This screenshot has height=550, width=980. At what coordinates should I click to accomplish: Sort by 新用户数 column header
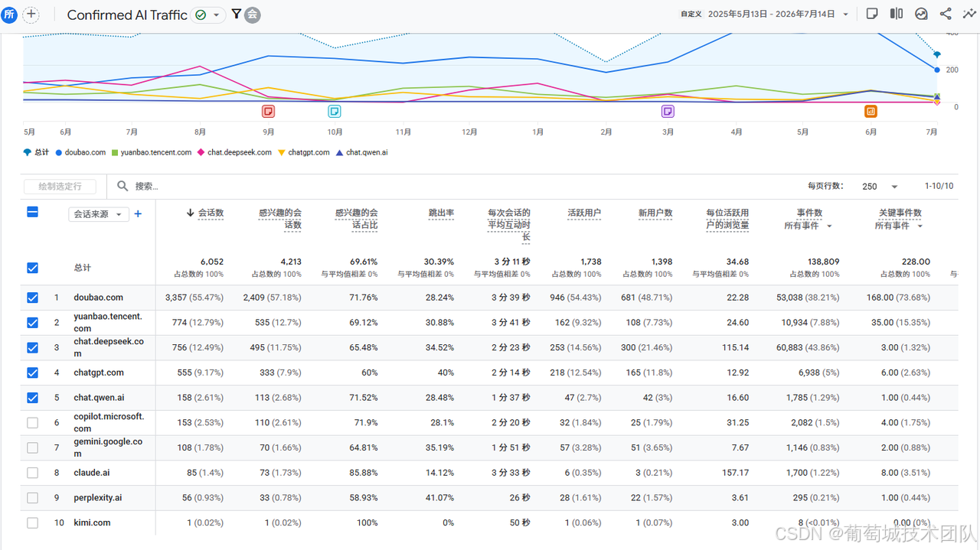click(655, 213)
